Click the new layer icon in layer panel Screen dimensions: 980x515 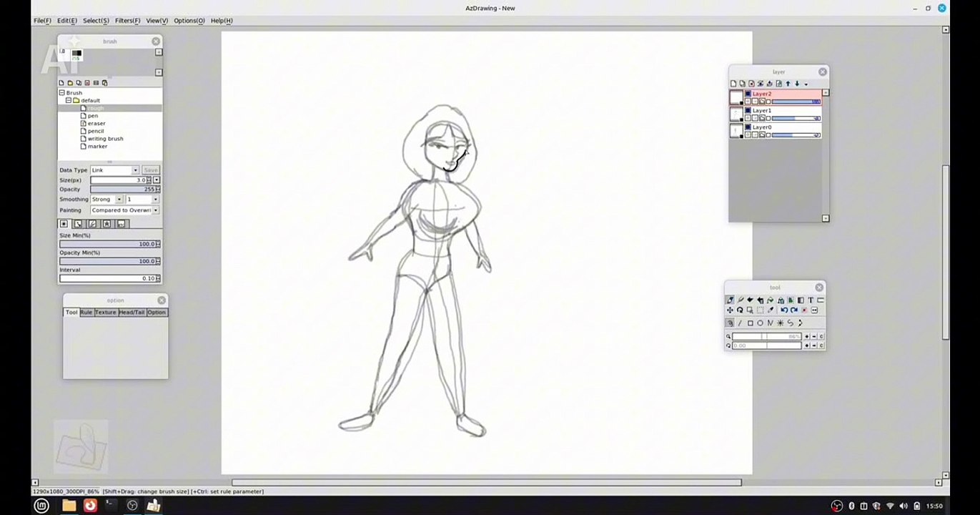pos(733,84)
